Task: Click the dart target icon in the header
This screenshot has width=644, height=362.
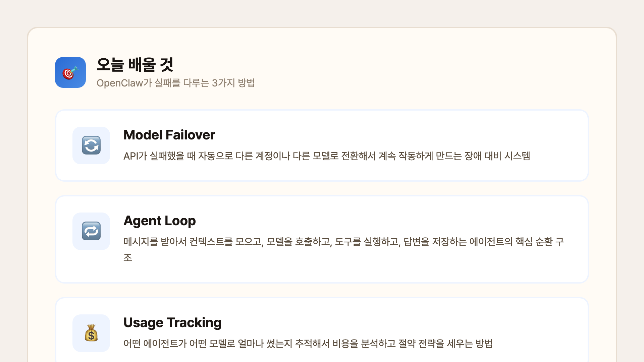Action: coord(70,72)
